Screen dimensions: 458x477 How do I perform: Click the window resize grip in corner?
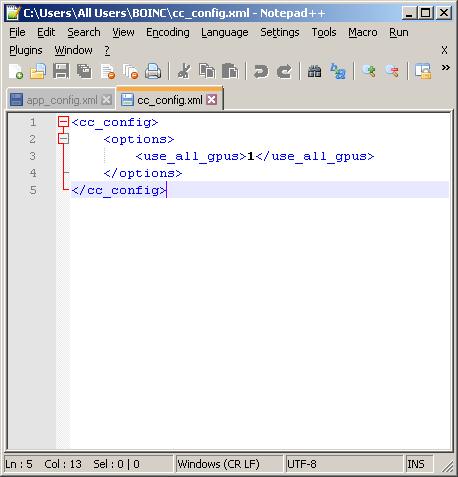pyautogui.click(x=447, y=466)
